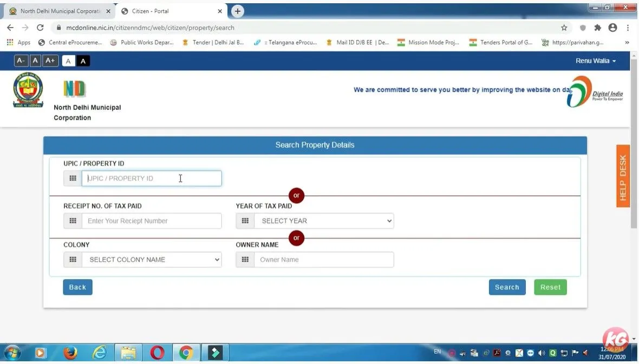The image size is (639, 364).
Task: Increase font size with A+ button
Action: (50, 61)
